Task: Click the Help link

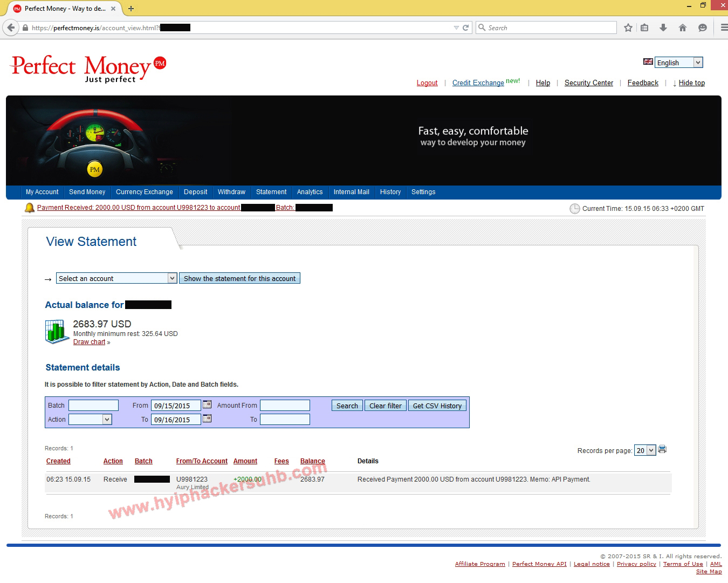Action: [x=543, y=83]
